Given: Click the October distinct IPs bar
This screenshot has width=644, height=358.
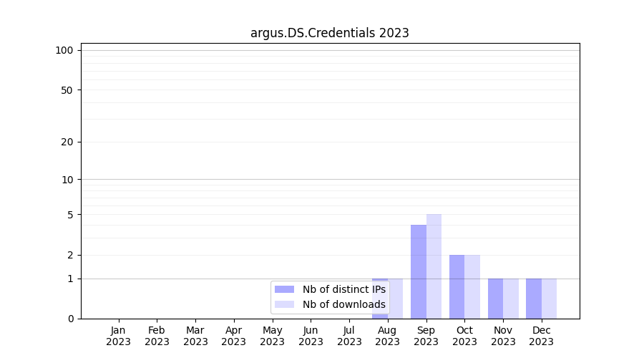Looking at the screenshot, I should pyautogui.click(x=457, y=286).
